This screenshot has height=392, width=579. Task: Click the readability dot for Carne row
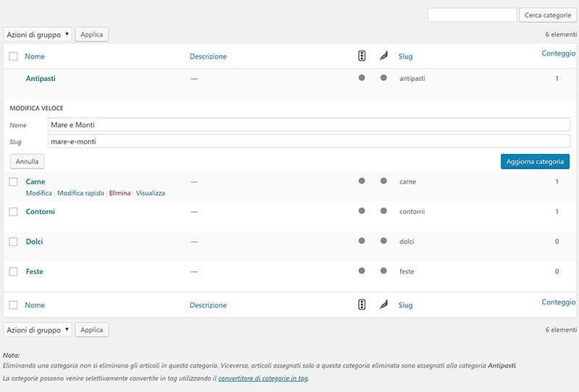pos(384,181)
